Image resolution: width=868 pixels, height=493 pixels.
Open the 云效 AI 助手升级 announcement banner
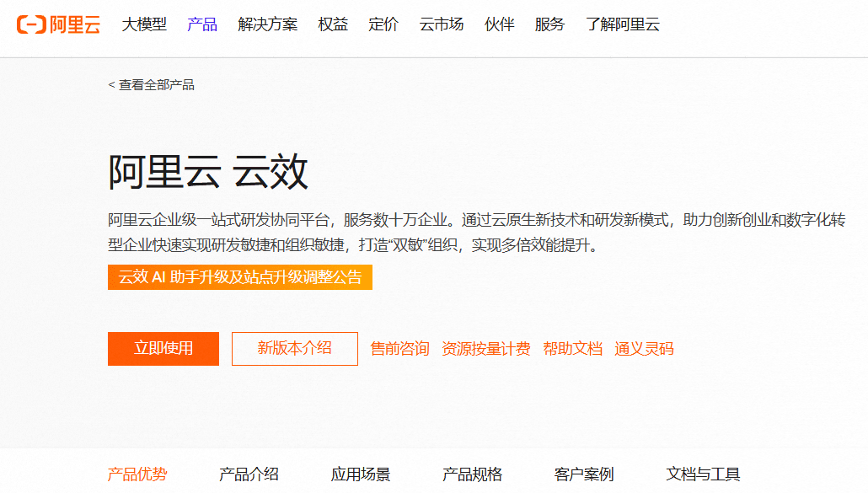[239, 277]
